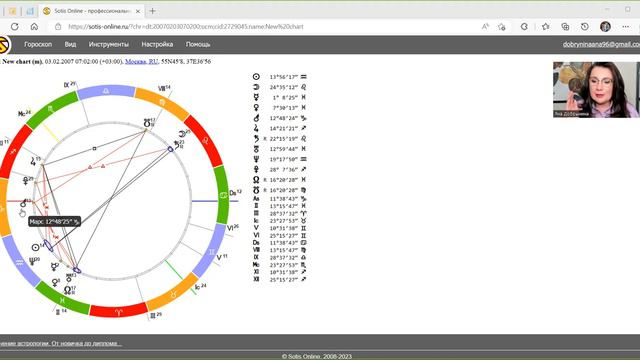Click the sotis-online.ru address bar

coord(186,27)
